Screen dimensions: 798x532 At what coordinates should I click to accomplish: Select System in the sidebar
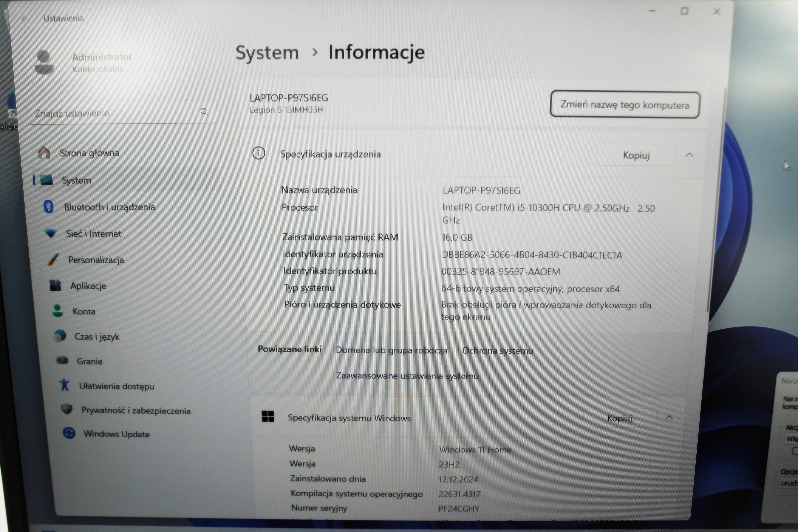point(126,180)
